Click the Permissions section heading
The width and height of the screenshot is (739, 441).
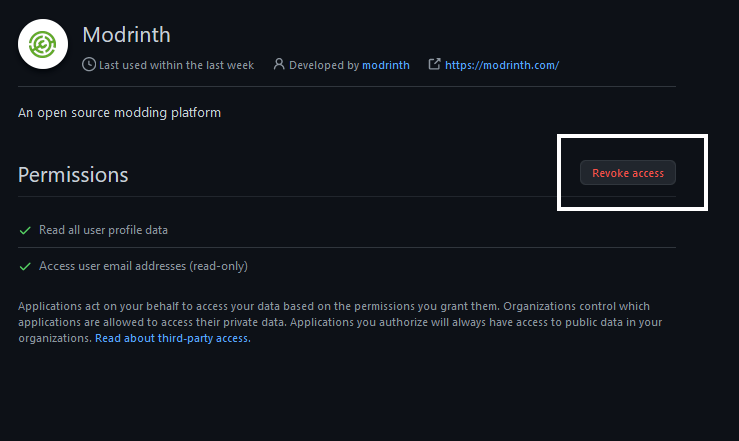point(73,175)
